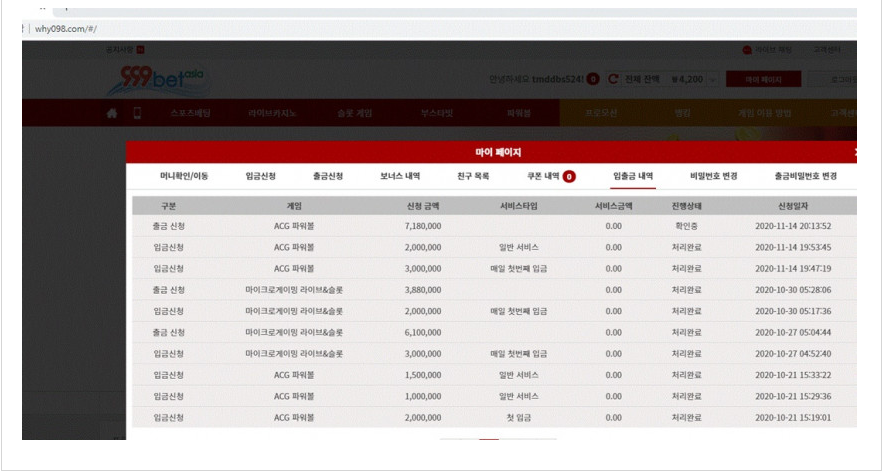883x472 pixels.
Task: Expand the 전체 잔액 balance dropdown arrow
Action: pyautogui.click(x=712, y=80)
